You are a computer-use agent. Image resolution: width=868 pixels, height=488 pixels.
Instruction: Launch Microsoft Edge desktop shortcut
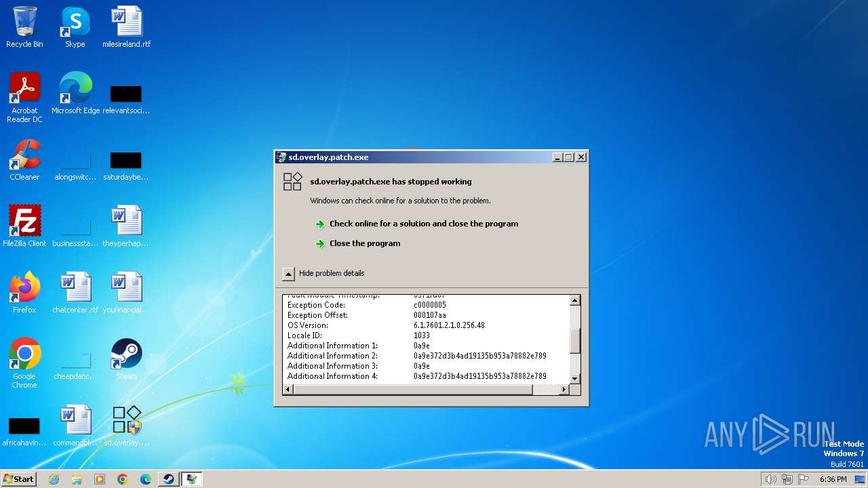(75, 94)
